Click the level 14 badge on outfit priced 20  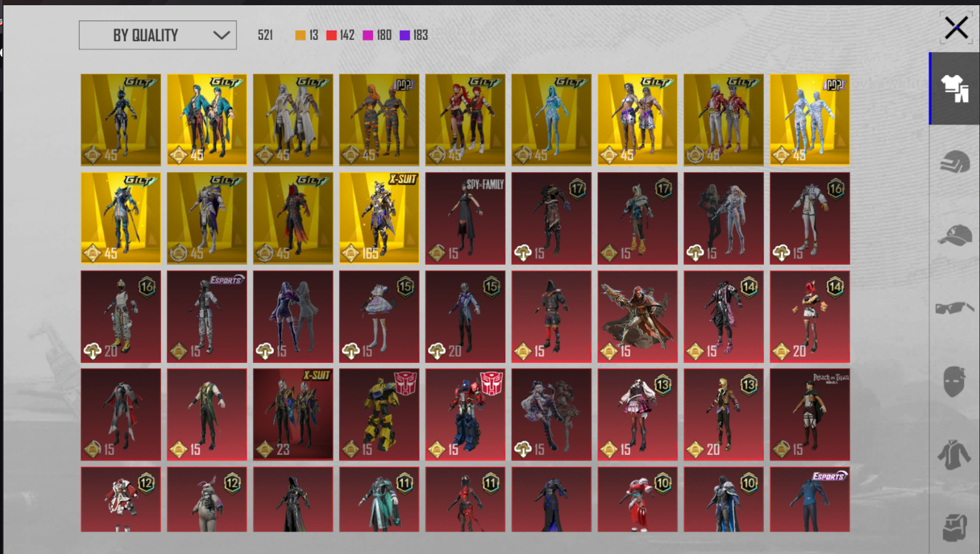click(835, 286)
